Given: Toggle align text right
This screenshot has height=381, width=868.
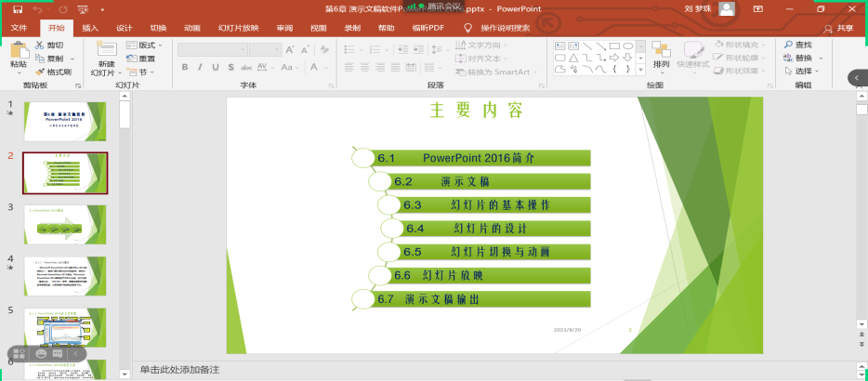Looking at the screenshot, I should [x=380, y=67].
